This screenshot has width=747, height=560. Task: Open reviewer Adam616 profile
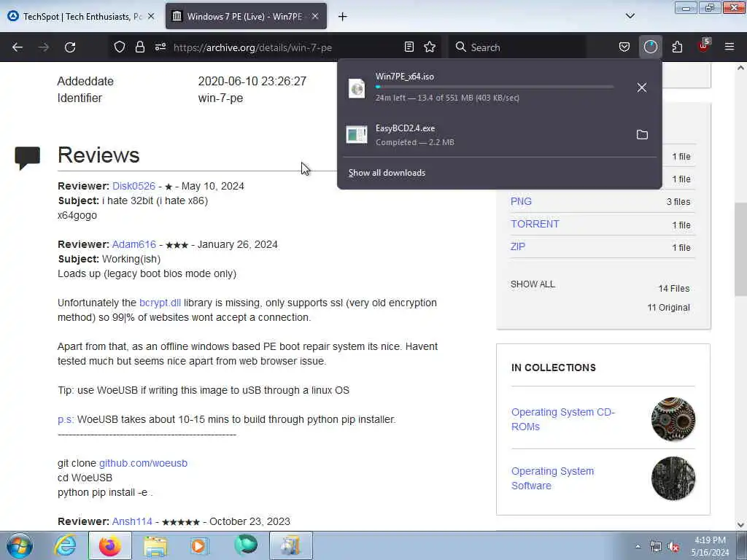134,245
